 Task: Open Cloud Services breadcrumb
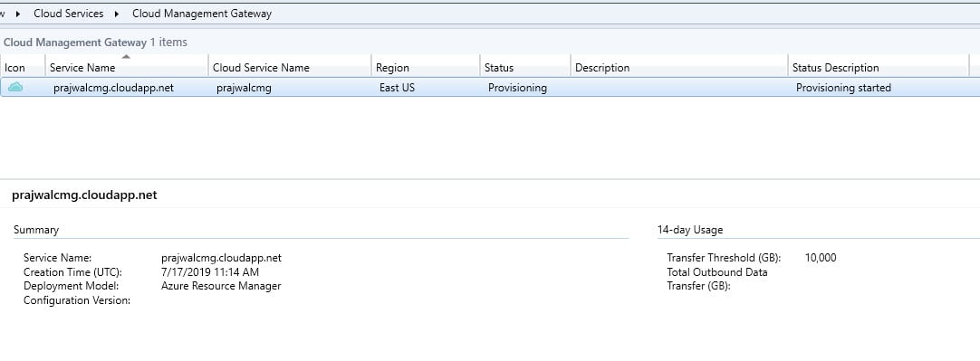click(69, 13)
